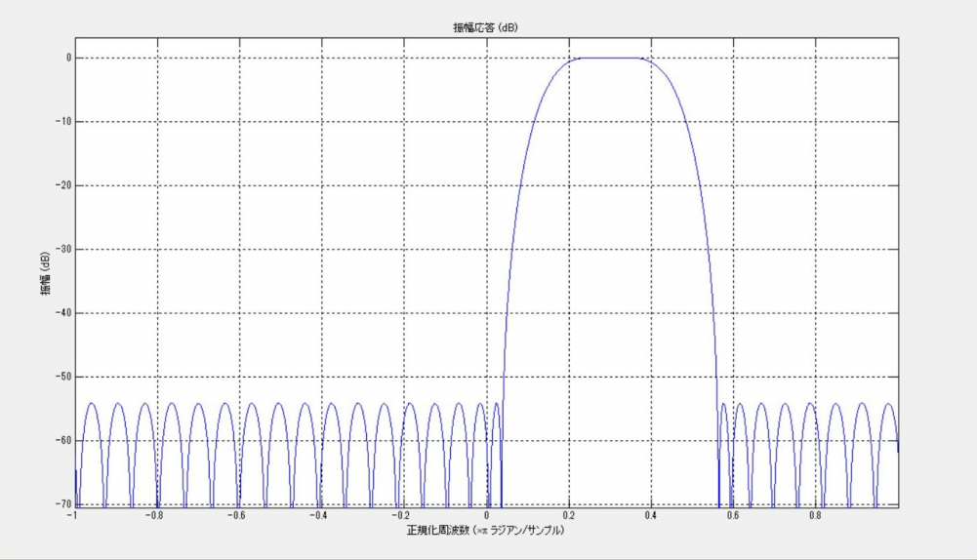
Task: Click the -0.6 tick on the x-axis
Action: [237, 515]
